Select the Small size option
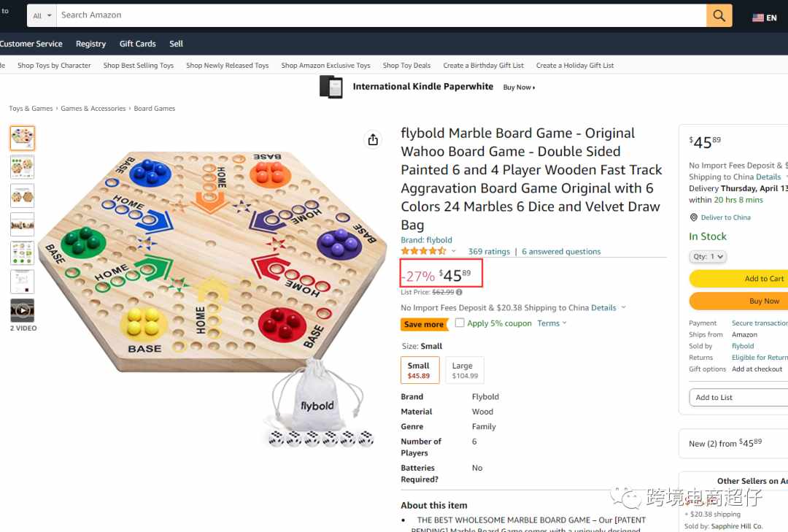 point(420,370)
